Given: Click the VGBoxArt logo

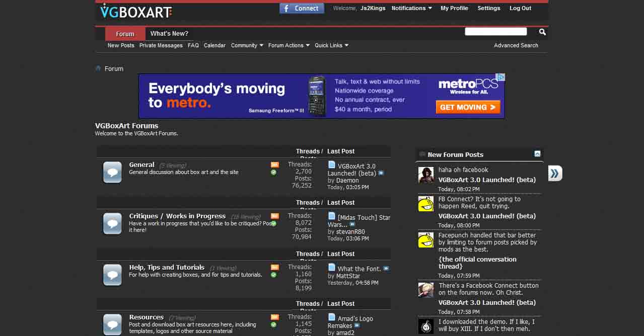Looking at the screenshot, I should (136, 12).
